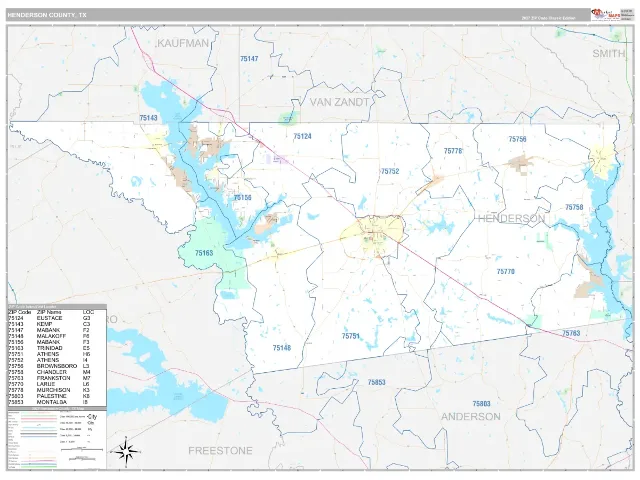This screenshot has height=480, width=640.
Task: Select MONTALBA row in ZIP index table
Action: [57, 402]
